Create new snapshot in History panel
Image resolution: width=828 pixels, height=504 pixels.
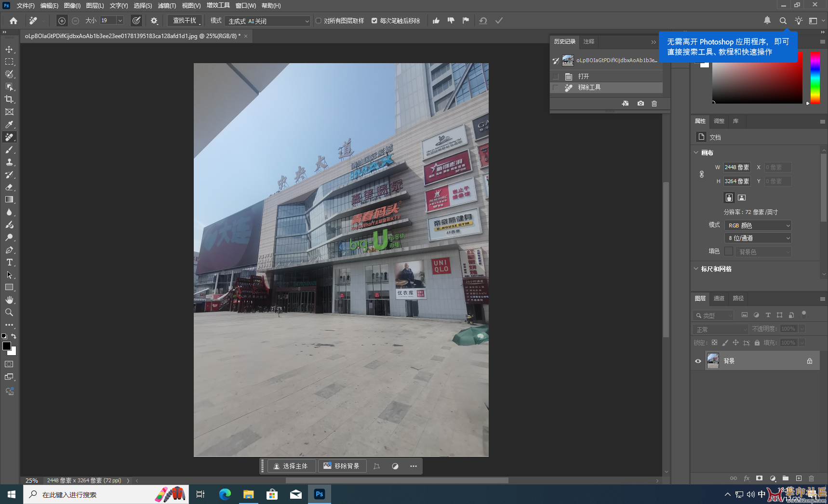pyautogui.click(x=641, y=104)
